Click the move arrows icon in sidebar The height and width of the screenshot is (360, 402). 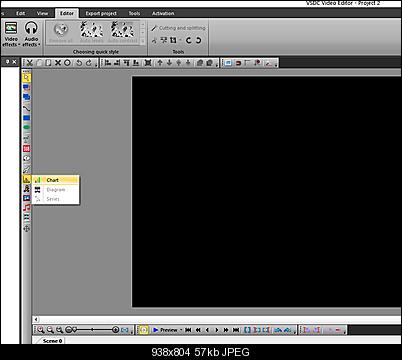[x=26, y=229]
